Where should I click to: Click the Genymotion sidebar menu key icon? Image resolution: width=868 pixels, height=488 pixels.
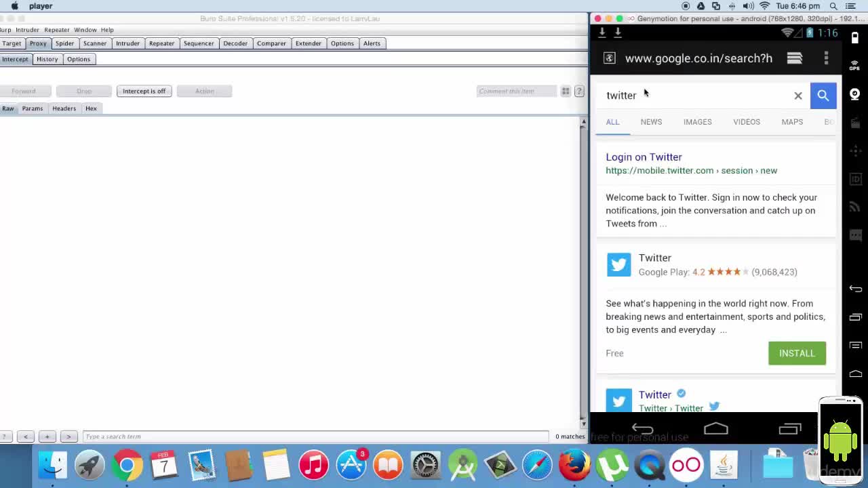[856, 346]
